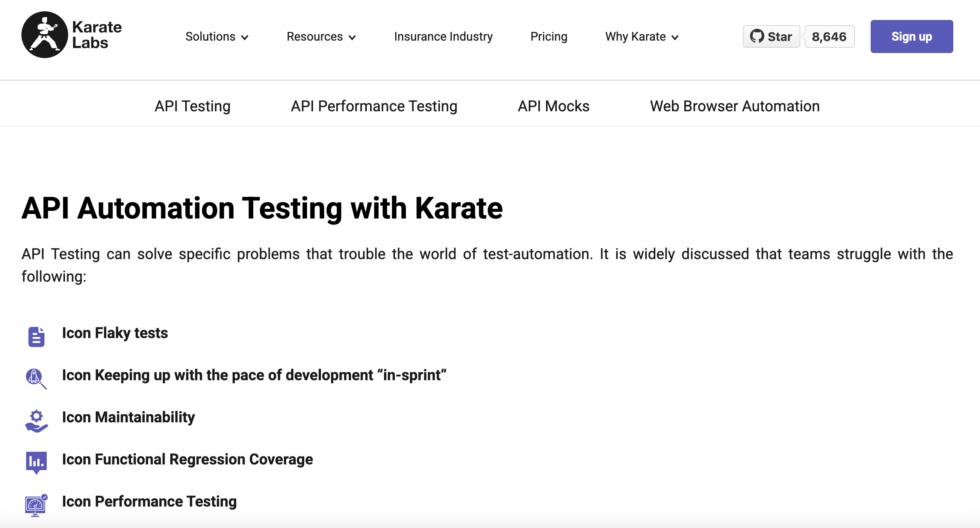Click the 8,646 star count
The height and width of the screenshot is (528, 980).
click(x=829, y=36)
